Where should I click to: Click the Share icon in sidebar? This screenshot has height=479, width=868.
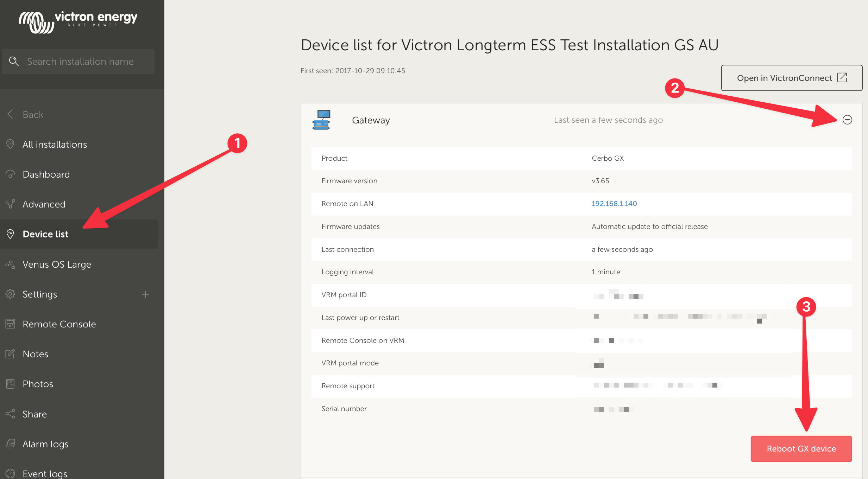(11, 414)
